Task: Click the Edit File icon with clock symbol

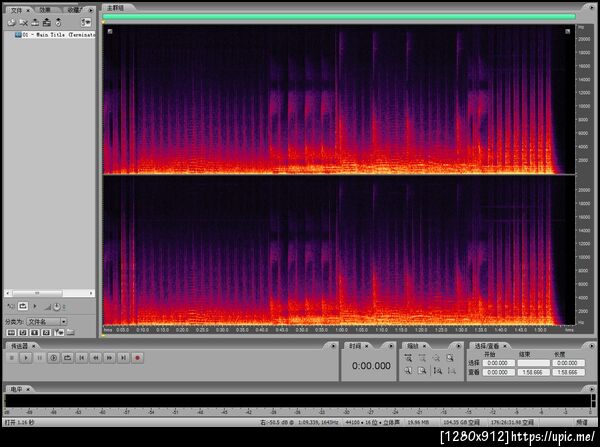Action: click(58, 23)
